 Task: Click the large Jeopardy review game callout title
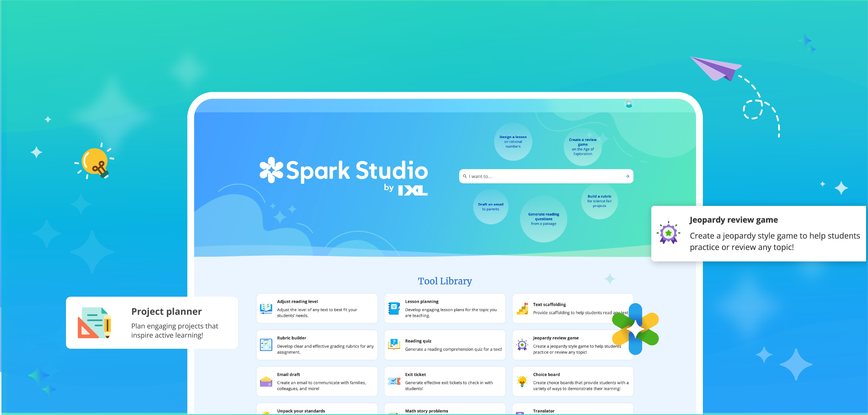[x=734, y=220]
